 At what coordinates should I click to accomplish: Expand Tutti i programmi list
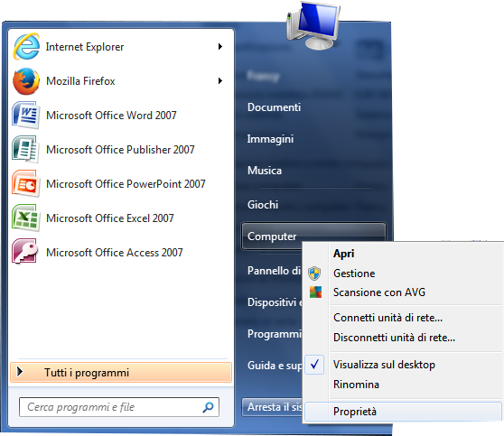point(121,373)
